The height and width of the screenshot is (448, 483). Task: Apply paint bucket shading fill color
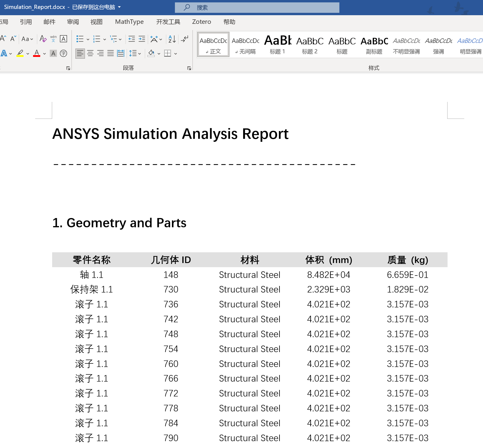[x=151, y=53]
